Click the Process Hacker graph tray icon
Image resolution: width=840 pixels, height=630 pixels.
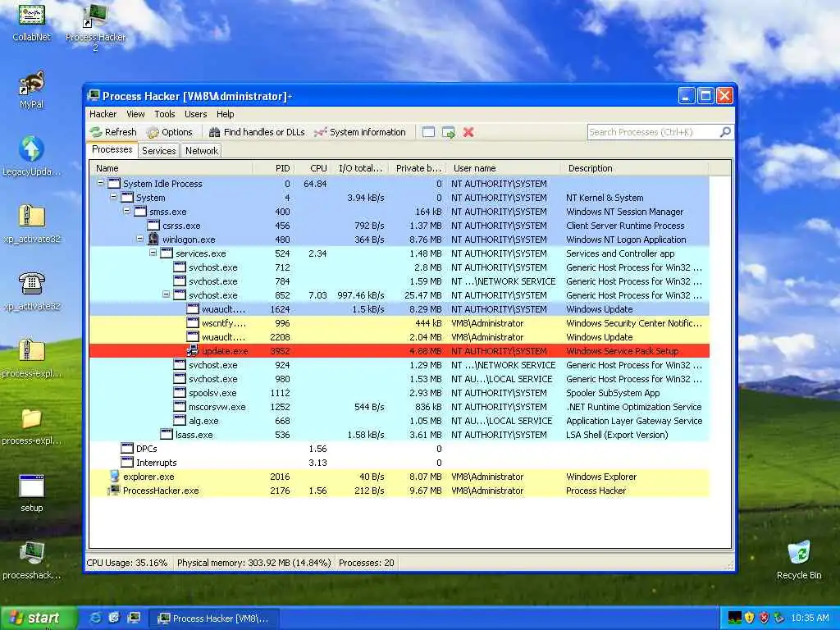click(x=735, y=618)
